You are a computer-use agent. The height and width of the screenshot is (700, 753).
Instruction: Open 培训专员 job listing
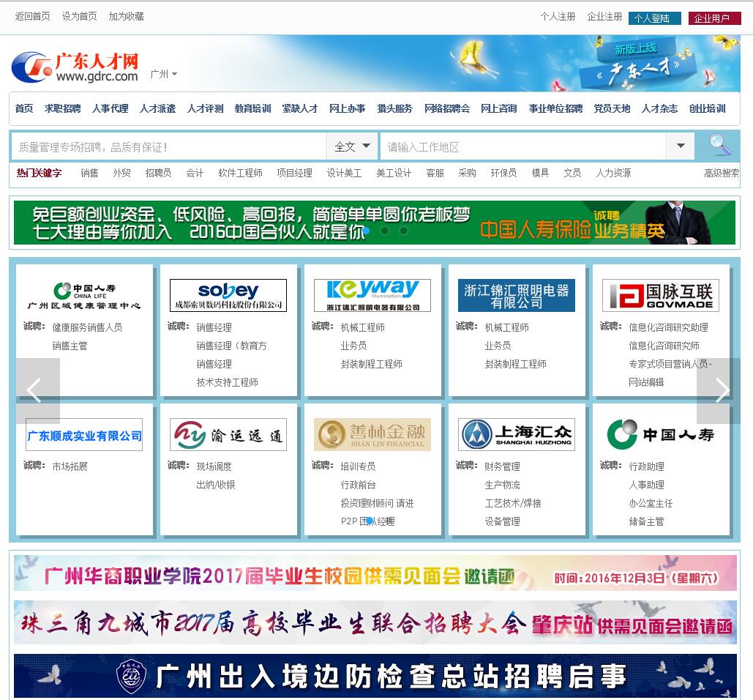(359, 466)
